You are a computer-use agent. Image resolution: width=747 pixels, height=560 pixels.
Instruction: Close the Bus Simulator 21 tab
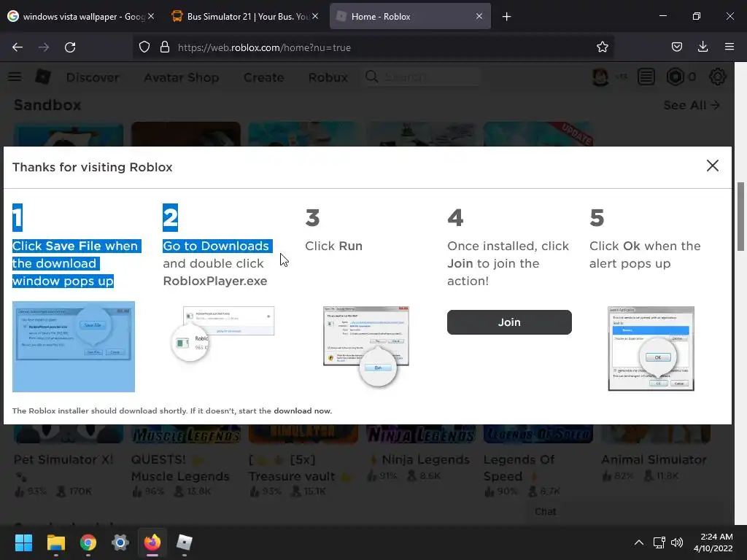(315, 17)
